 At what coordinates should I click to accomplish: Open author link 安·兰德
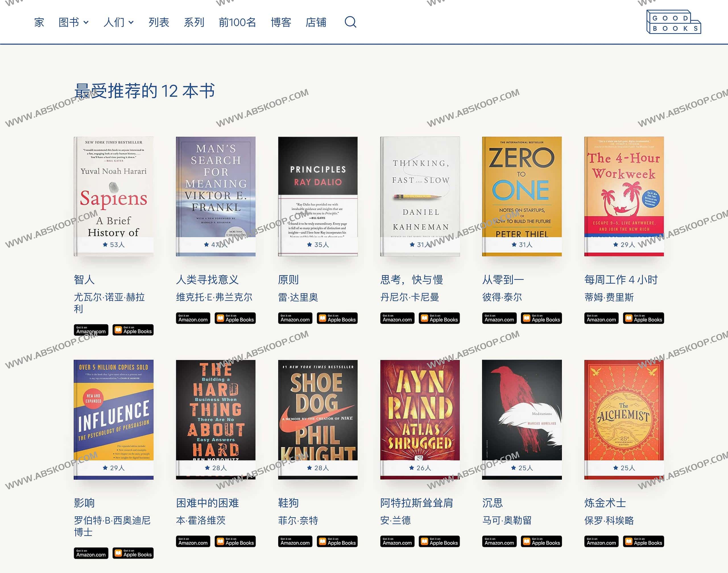click(395, 520)
